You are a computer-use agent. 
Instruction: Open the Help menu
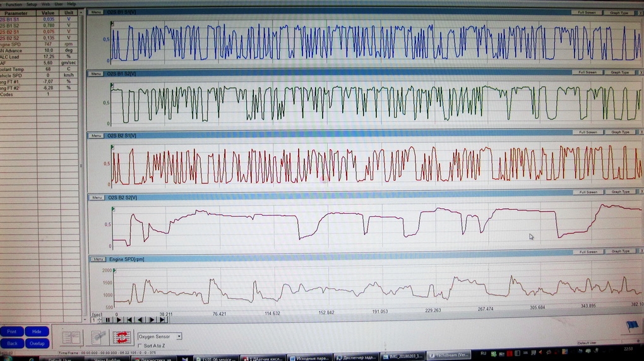coord(71,4)
